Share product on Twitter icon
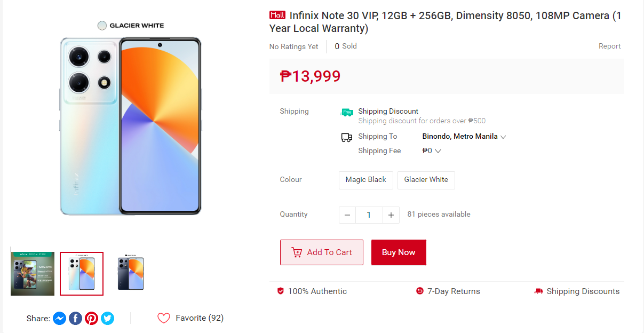644x333 pixels. pyautogui.click(x=108, y=319)
